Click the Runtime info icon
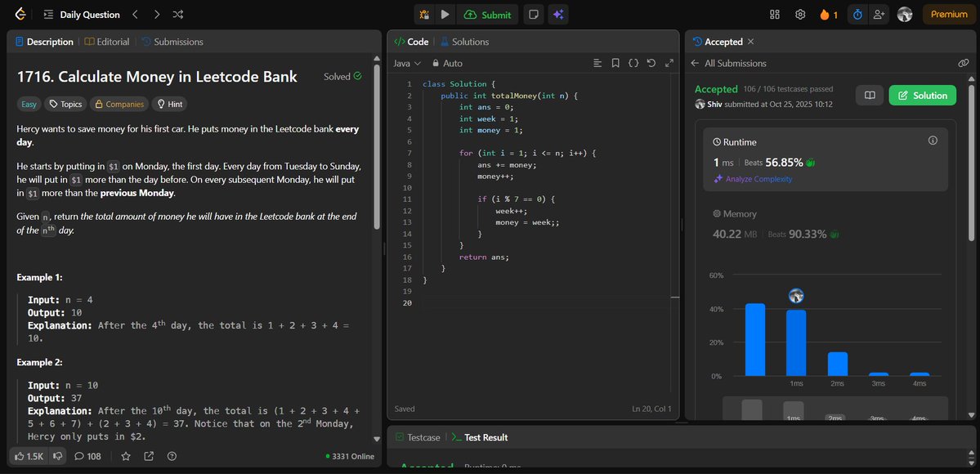The image size is (980, 474). 933,141
